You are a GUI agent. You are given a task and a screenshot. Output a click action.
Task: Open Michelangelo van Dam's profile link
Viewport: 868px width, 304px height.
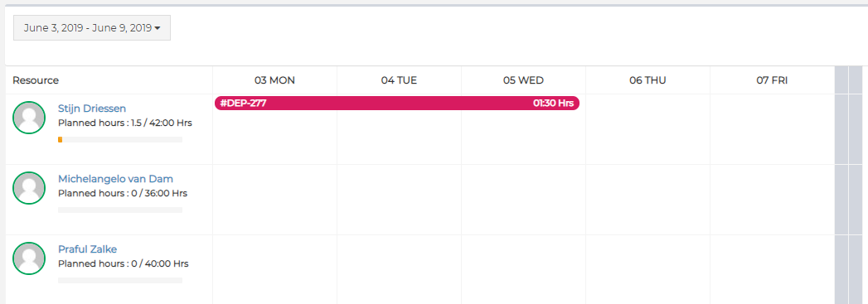pos(116,179)
